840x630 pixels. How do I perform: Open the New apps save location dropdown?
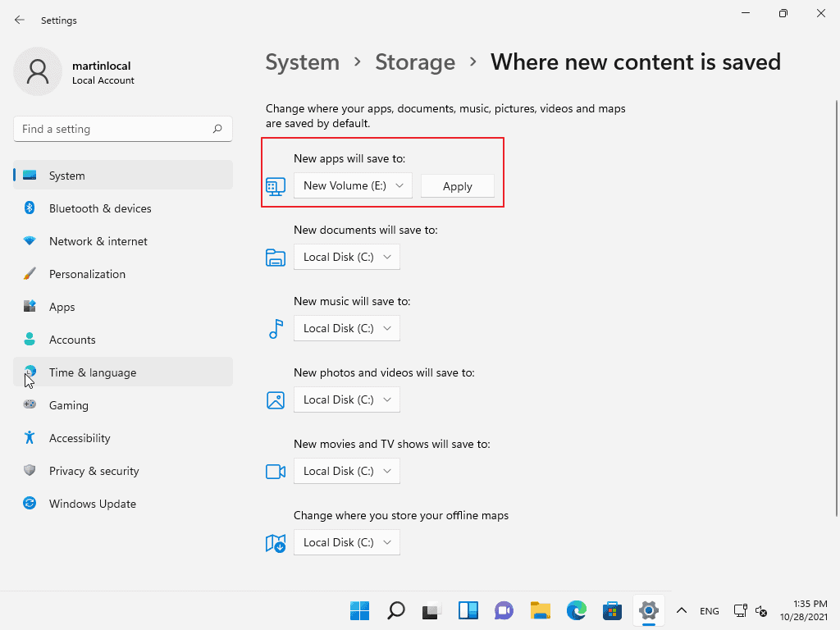pyautogui.click(x=352, y=185)
